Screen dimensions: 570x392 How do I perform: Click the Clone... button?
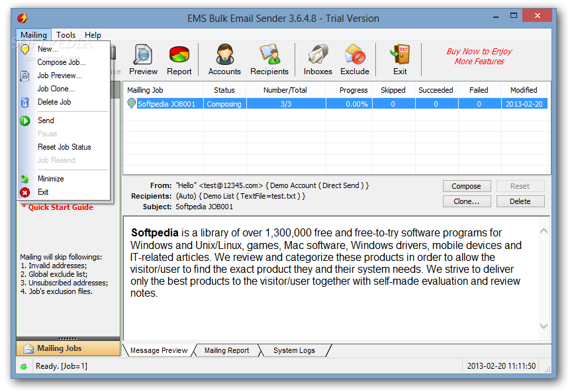(467, 201)
